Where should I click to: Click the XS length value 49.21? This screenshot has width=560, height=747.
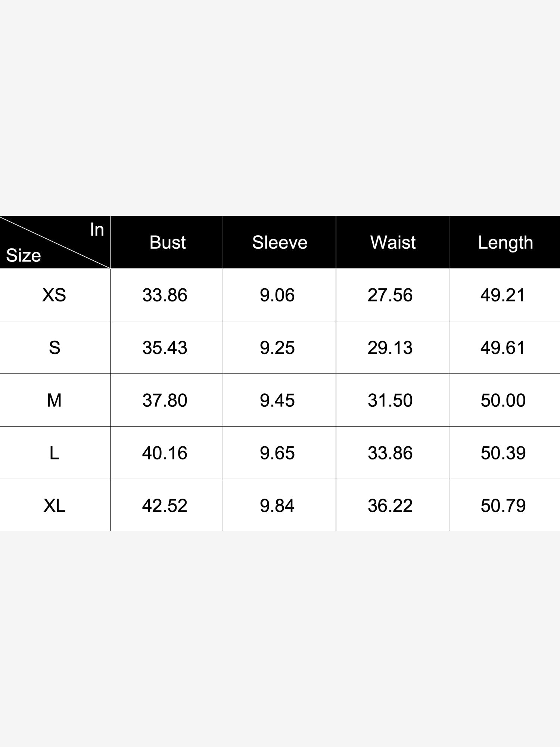point(503,295)
